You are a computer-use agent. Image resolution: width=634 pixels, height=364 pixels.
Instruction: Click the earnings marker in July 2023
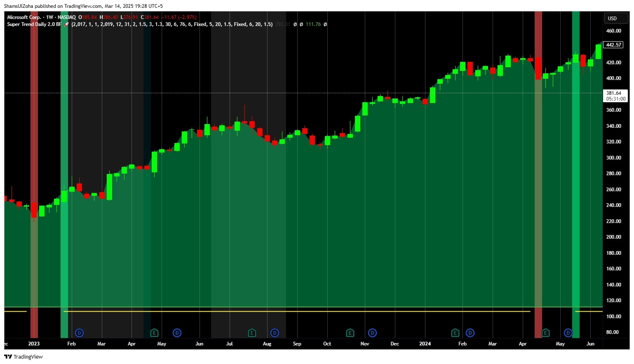pyautogui.click(x=252, y=333)
